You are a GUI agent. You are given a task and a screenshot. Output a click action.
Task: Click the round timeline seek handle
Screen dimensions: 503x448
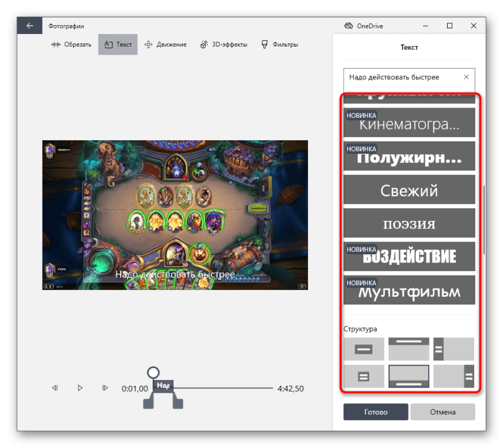(153, 372)
